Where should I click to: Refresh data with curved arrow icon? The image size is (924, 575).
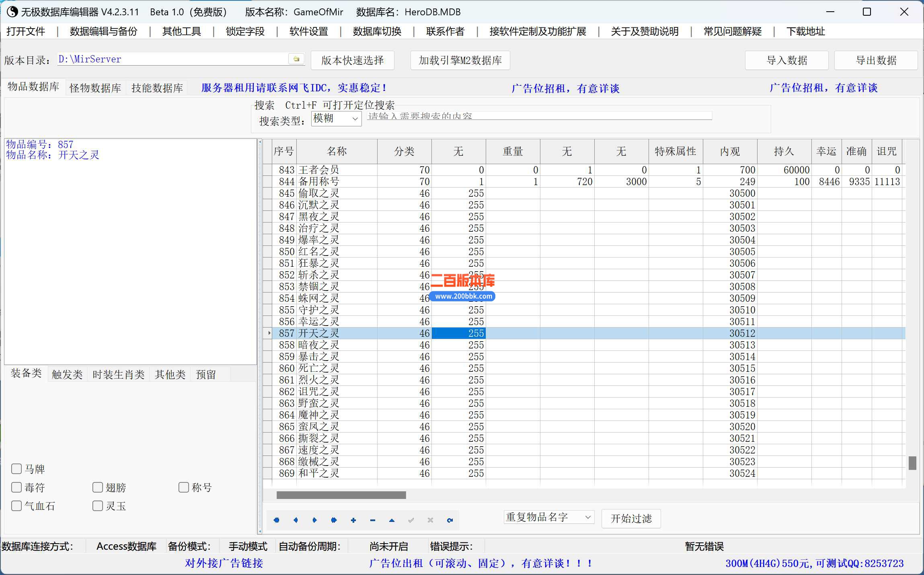(x=450, y=520)
